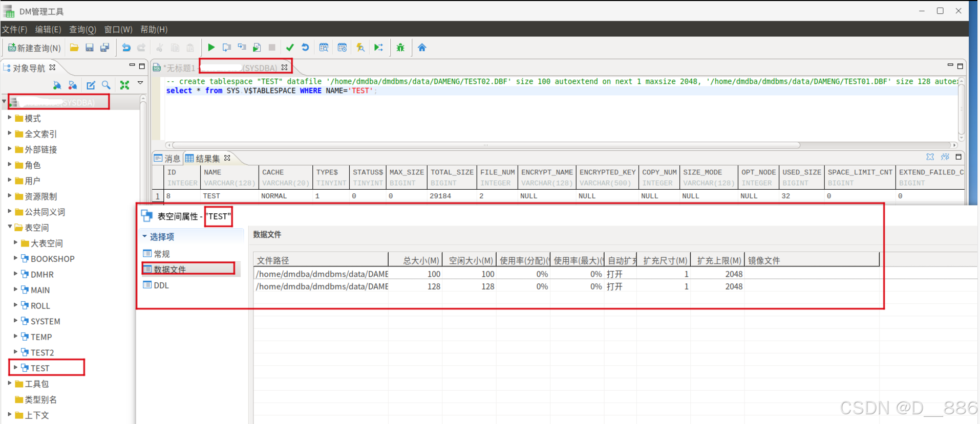Screen dimensions: 980x424
Task: Open the 窗口(W) menu
Action: [118, 29]
